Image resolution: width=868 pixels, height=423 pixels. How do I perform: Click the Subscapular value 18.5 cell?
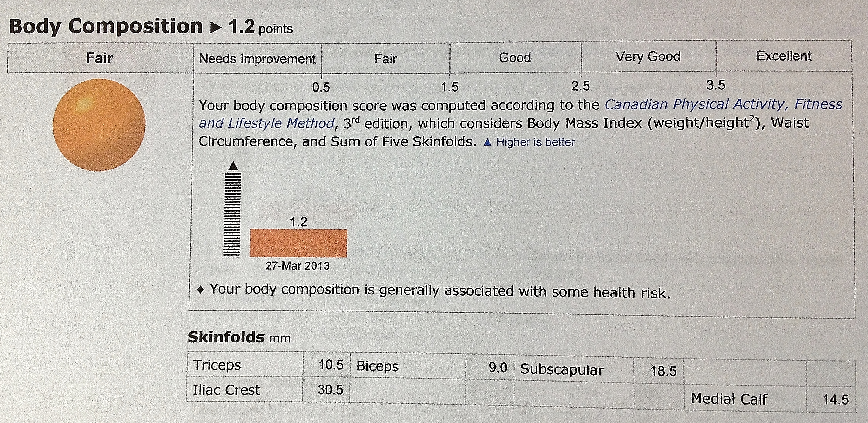point(659,371)
